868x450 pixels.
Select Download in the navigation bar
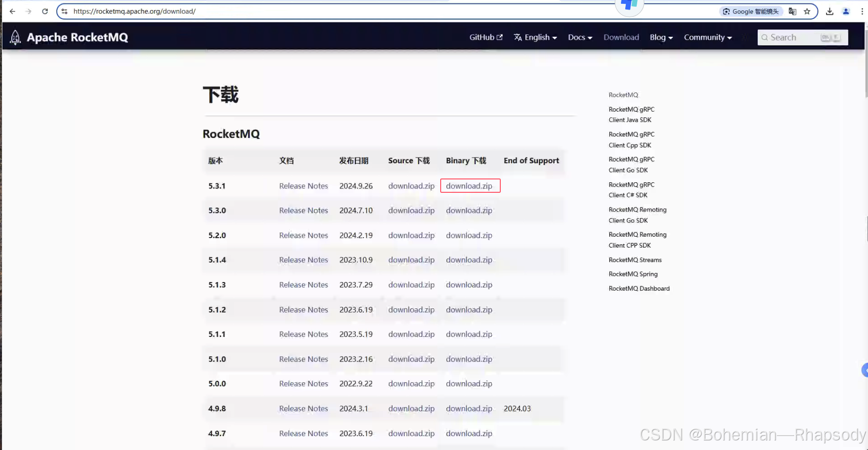(621, 37)
